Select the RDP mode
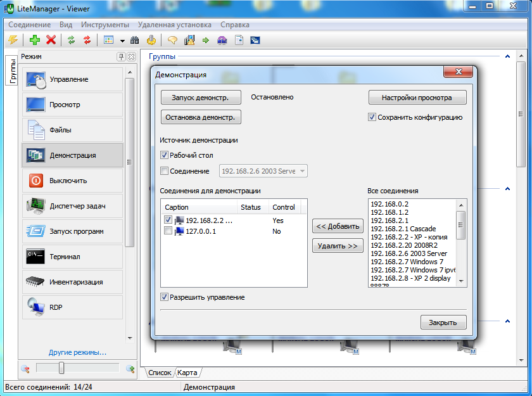 72,307
